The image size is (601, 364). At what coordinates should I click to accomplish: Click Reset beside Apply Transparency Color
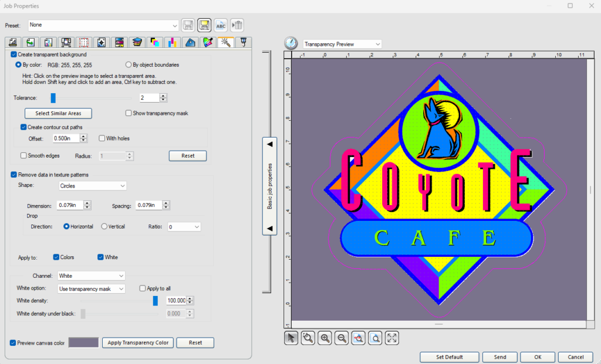pos(195,343)
